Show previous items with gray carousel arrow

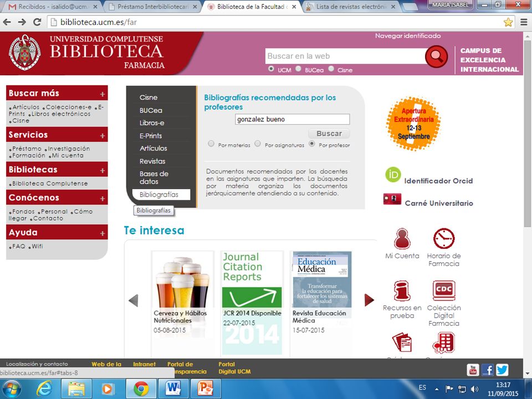point(134,300)
